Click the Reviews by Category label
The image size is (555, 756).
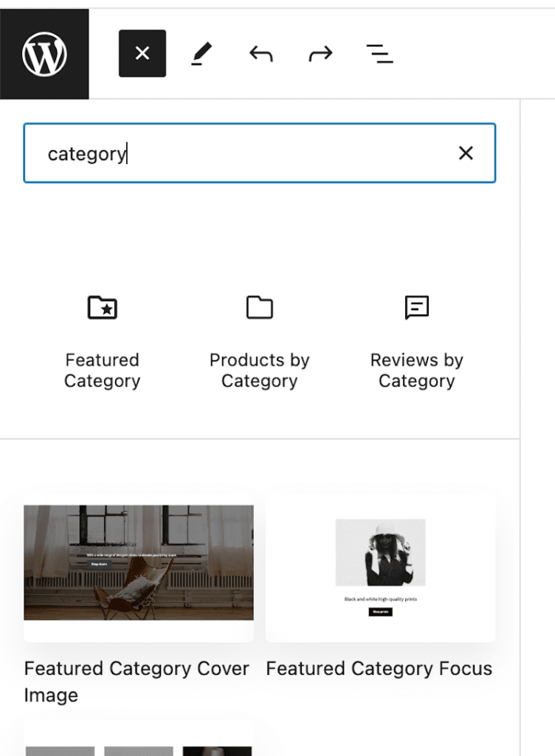click(417, 371)
